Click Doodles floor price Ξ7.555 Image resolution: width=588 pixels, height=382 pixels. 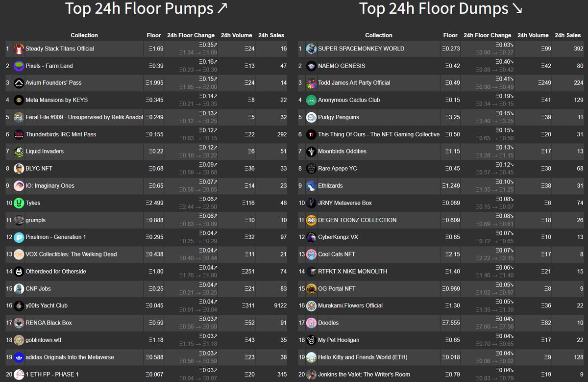point(450,323)
